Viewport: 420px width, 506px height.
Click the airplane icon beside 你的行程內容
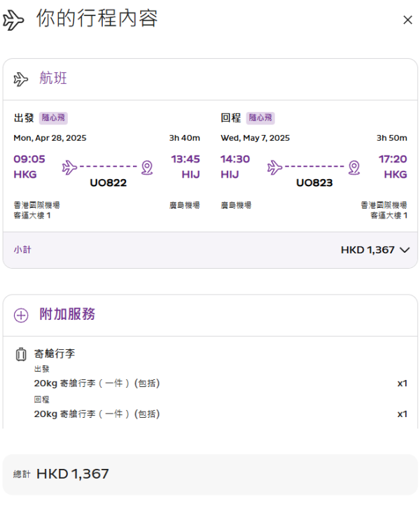tap(13, 20)
